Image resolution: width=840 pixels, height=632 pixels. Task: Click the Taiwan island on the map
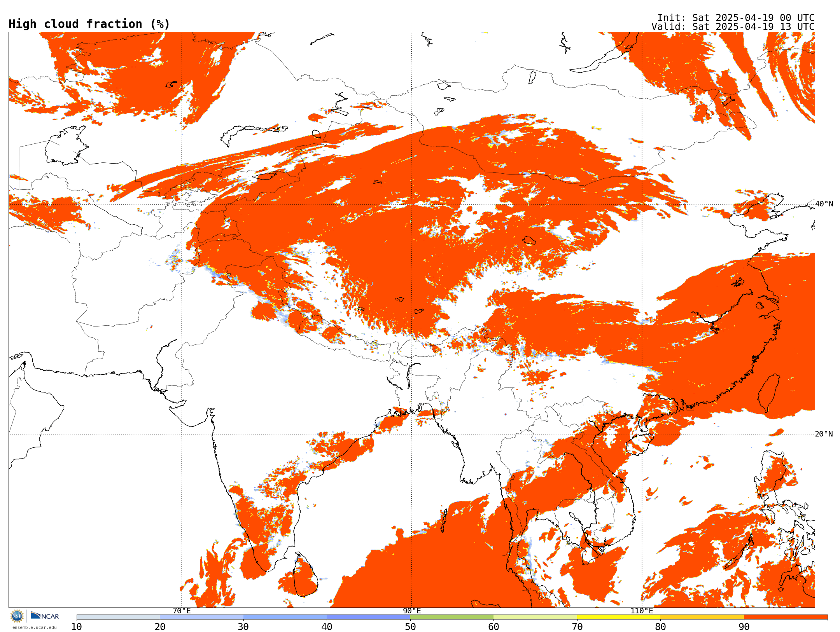pyautogui.click(x=769, y=393)
